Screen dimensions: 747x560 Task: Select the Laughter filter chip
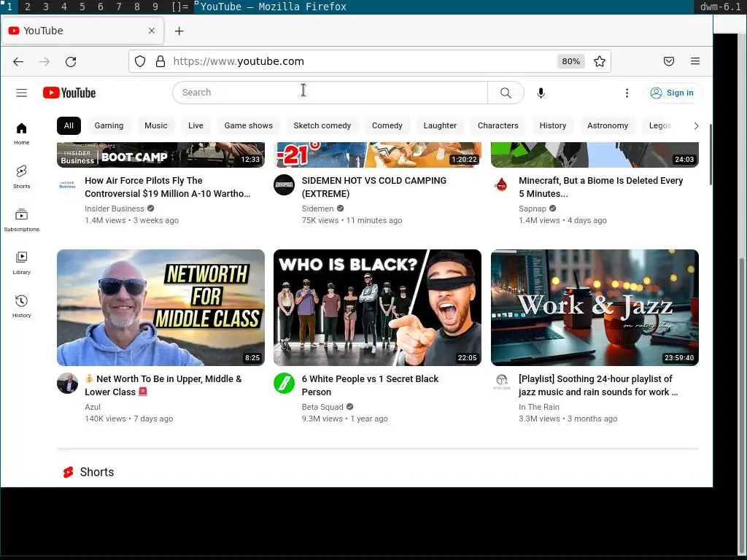coord(440,125)
